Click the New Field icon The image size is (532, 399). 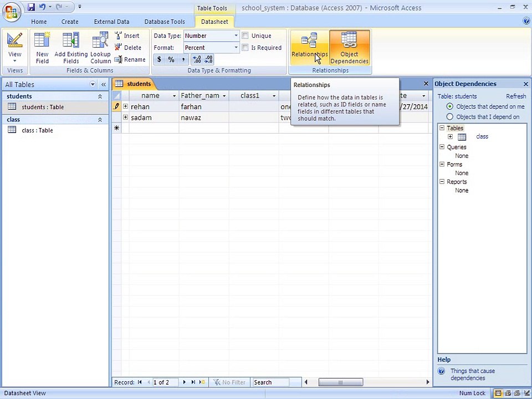pos(43,48)
